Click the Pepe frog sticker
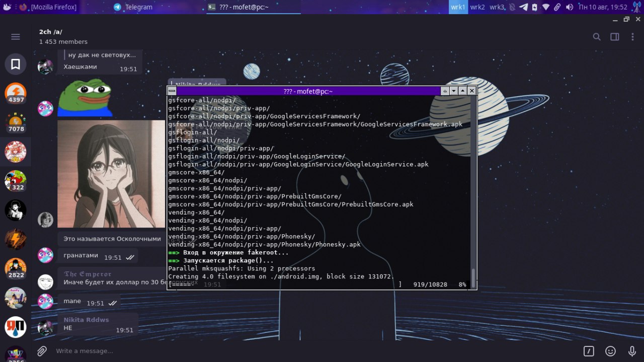This screenshot has width=644, height=362. tap(85, 98)
